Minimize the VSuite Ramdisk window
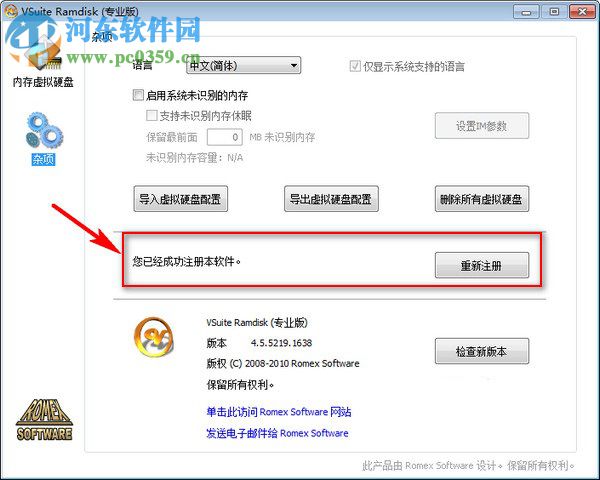Viewport: 600px width, 480px height. [527, 12]
